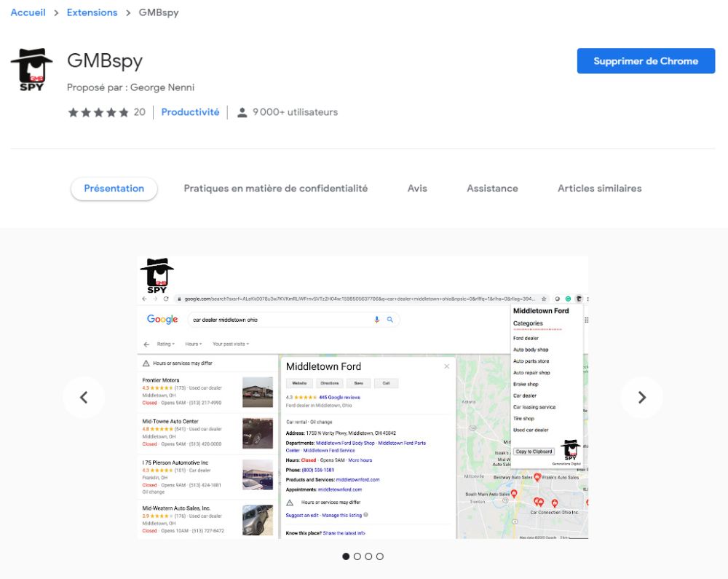Open the Extensions breadcrumb link
Image resolution: width=728 pixels, height=579 pixels.
click(x=92, y=12)
